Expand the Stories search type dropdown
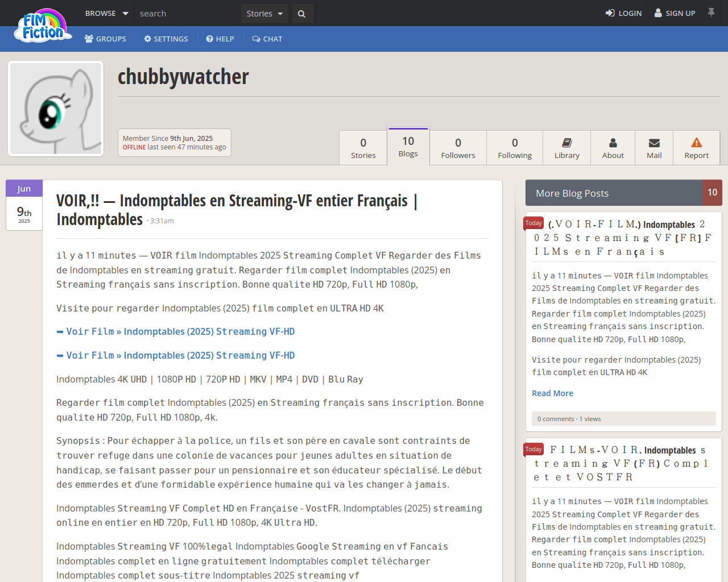The image size is (728, 582). pos(264,14)
